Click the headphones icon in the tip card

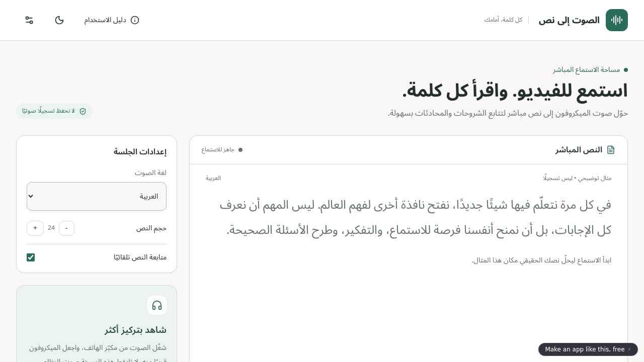pyautogui.click(x=157, y=305)
